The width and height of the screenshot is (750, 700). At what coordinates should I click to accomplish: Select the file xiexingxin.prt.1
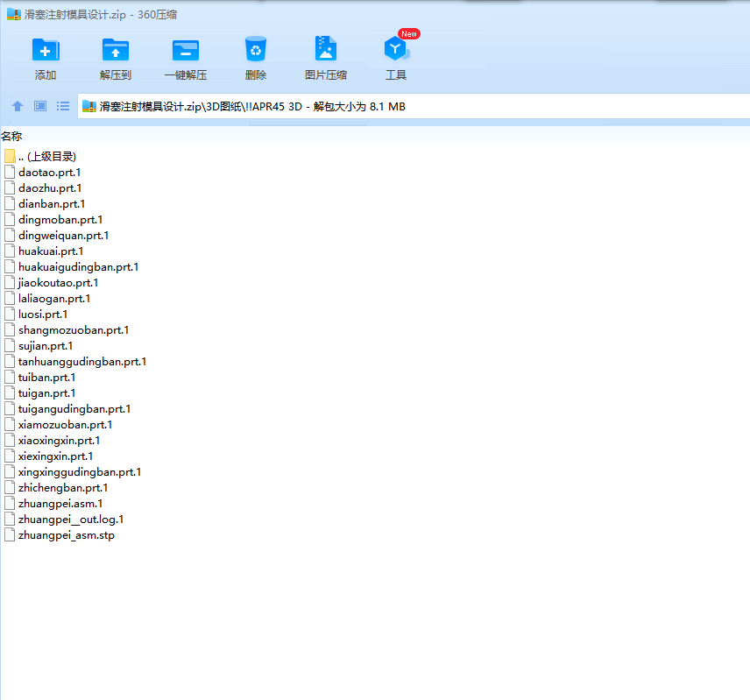55,456
